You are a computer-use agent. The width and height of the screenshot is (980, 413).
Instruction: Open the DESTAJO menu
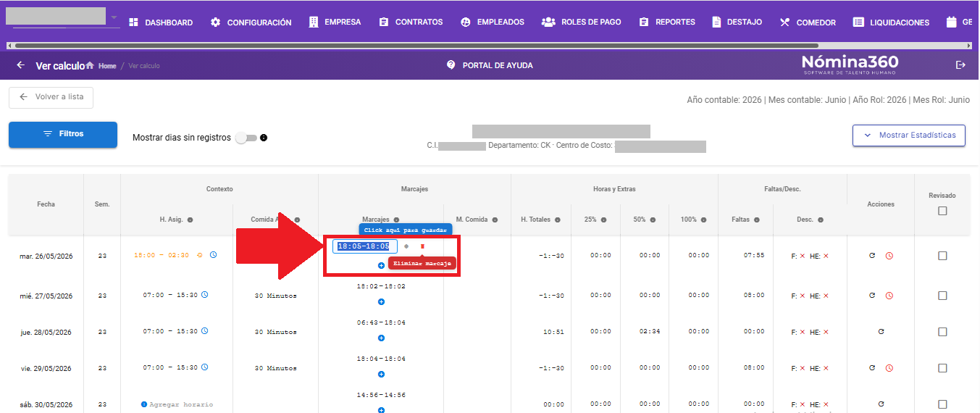click(737, 22)
